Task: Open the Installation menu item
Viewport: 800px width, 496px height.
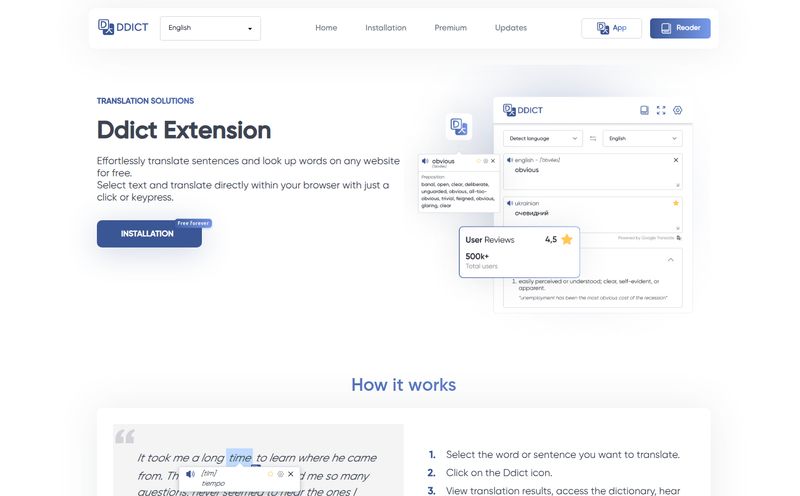Action: pyautogui.click(x=386, y=28)
